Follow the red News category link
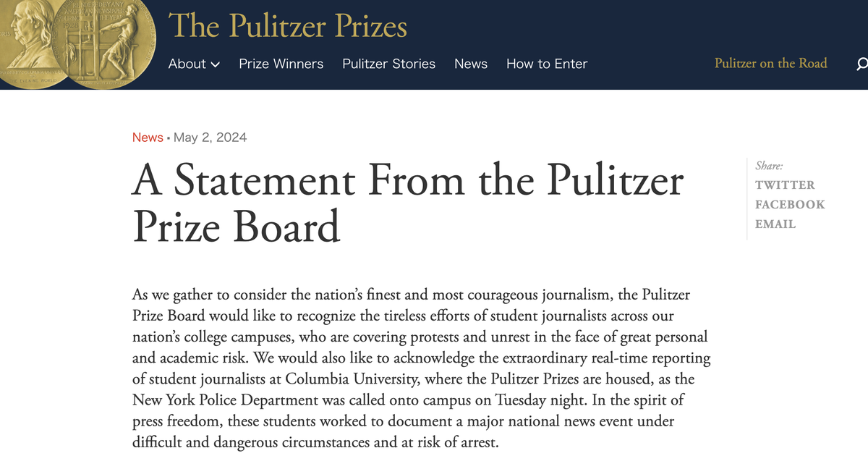 coord(148,138)
